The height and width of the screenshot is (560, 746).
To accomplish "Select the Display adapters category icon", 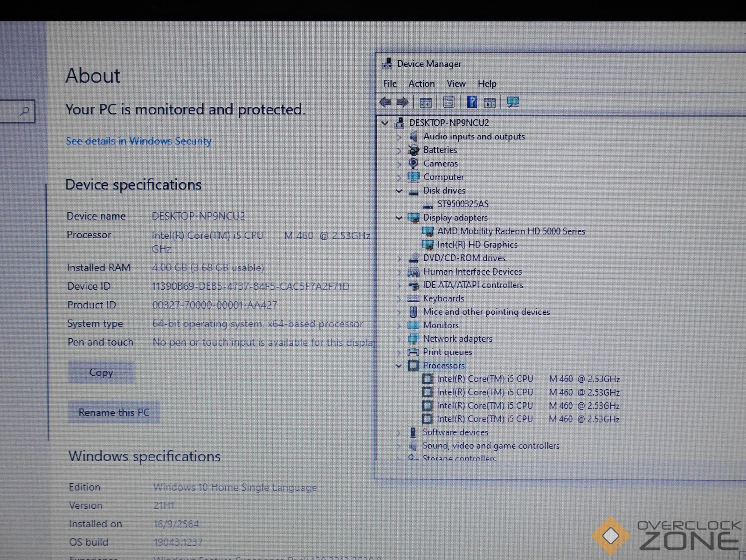I will (413, 217).
